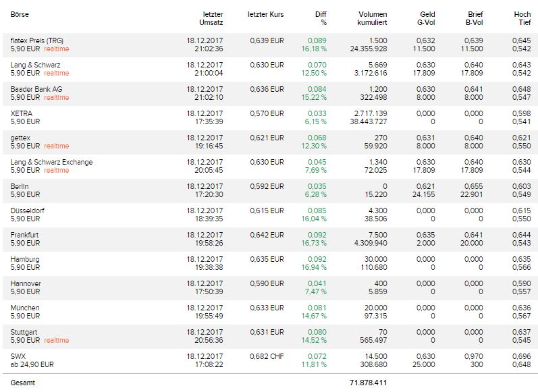Screen dimensions: 538x392
Task: Select the Hoch Tief column header
Action: pos(522,18)
